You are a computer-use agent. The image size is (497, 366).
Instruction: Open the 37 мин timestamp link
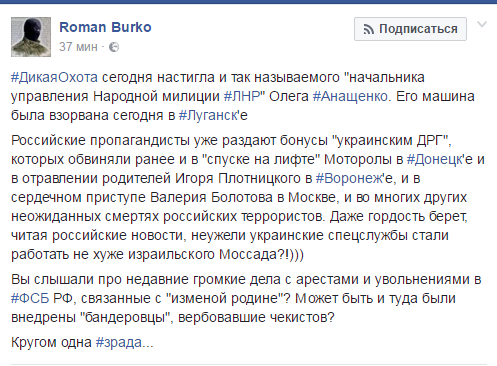coord(78,47)
